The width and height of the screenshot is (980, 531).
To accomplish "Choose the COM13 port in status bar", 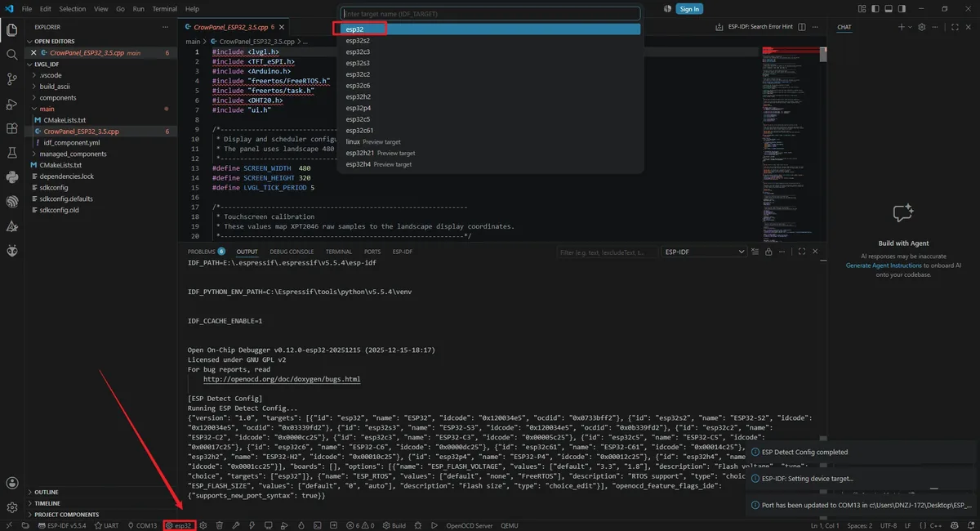I will pos(142,525).
